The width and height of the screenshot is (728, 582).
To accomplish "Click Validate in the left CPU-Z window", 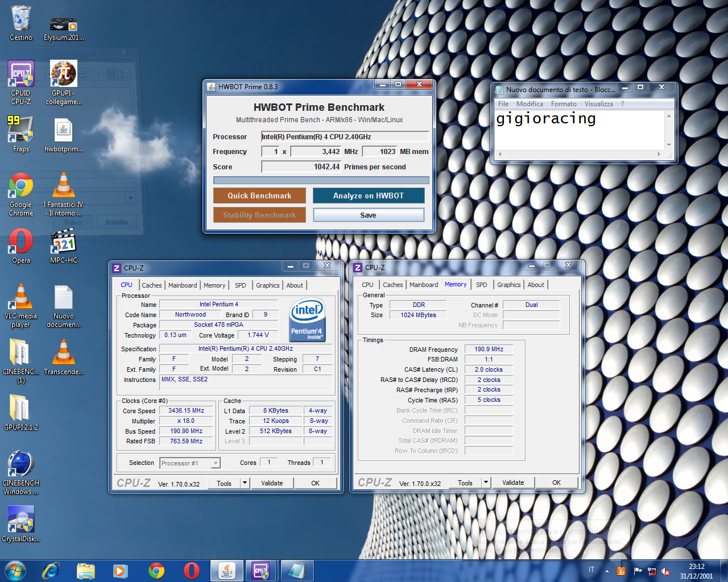I will 272,483.
